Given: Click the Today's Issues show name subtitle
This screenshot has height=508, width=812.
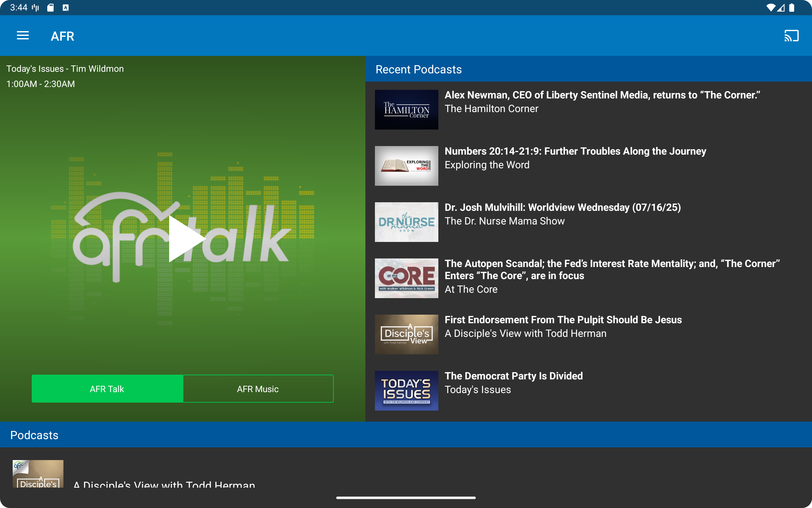Looking at the screenshot, I should 477,390.
